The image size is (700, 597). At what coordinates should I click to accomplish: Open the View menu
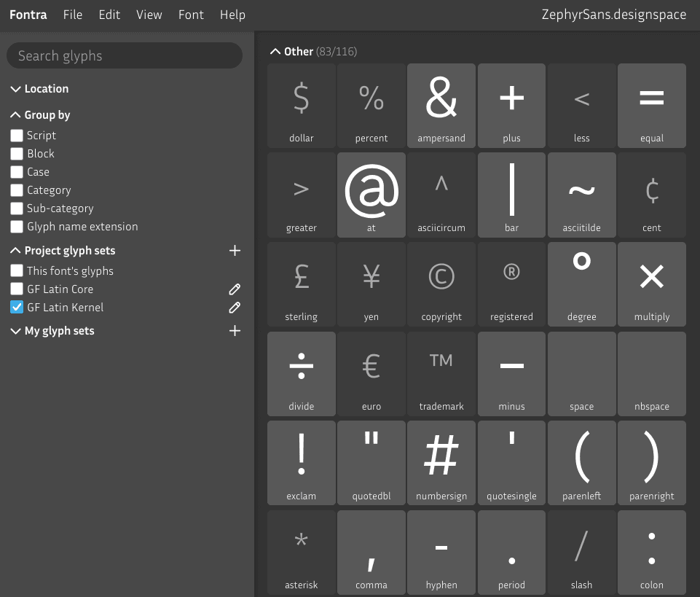(x=149, y=15)
